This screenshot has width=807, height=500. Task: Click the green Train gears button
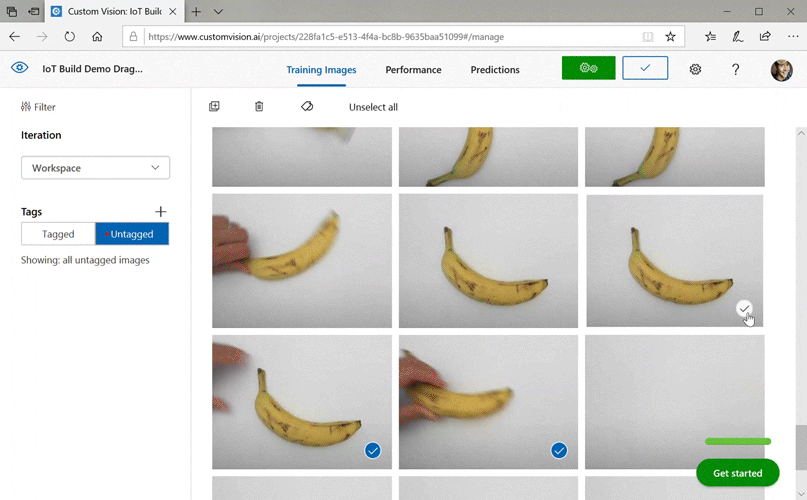588,68
